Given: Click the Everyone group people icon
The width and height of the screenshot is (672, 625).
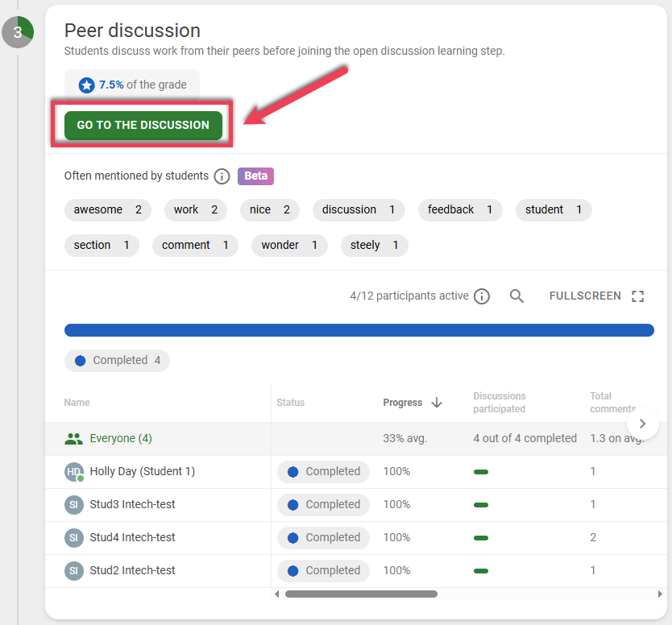Looking at the screenshot, I should click(75, 438).
